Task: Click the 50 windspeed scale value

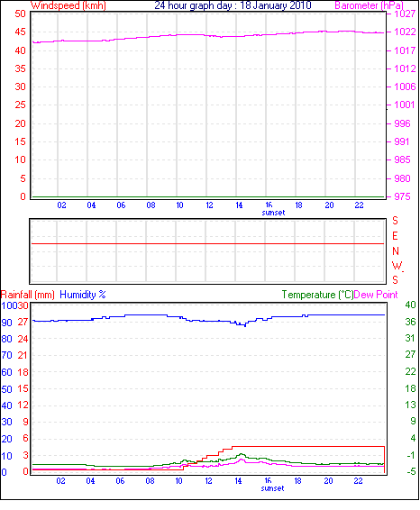Action: (20, 14)
